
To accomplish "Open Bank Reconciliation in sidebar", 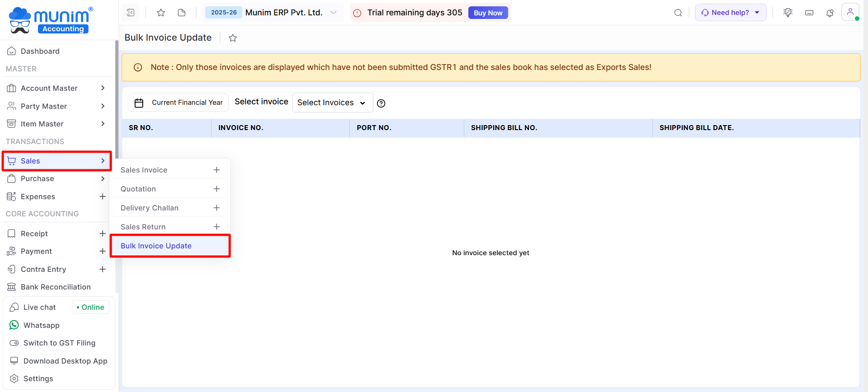I will pyautogui.click(x=56, y=287).
